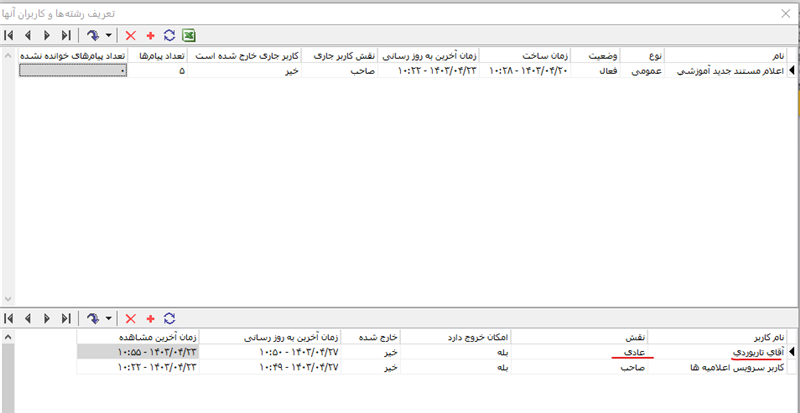Delete the selected thread with red X
800x413 pixels.
pos(130,35)
